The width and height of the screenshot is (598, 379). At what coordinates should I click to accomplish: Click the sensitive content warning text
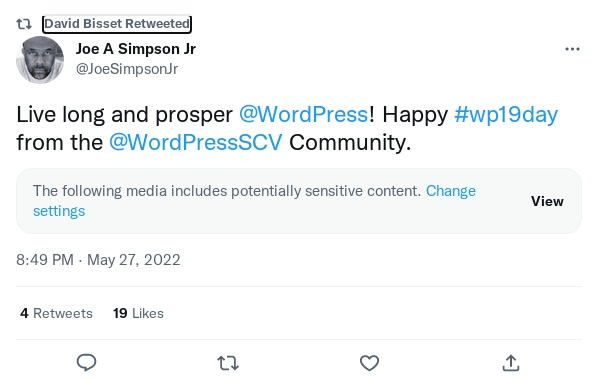(x=227, y=191)
